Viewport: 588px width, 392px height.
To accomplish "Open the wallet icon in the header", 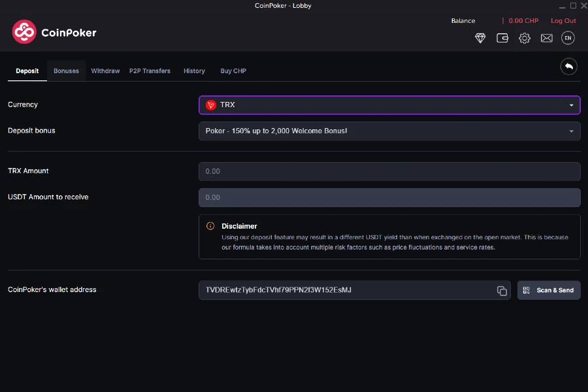I will (x=502, y=39).
